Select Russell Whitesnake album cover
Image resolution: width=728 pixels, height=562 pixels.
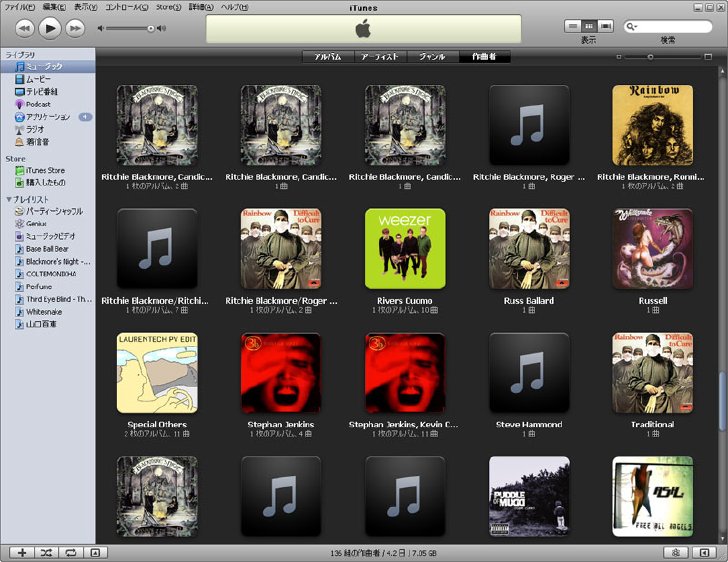(x=653, y=248)
